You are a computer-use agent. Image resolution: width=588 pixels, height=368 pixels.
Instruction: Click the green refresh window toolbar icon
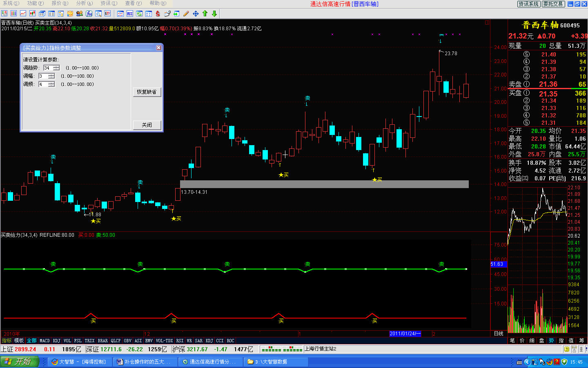(x=139, y=13)
